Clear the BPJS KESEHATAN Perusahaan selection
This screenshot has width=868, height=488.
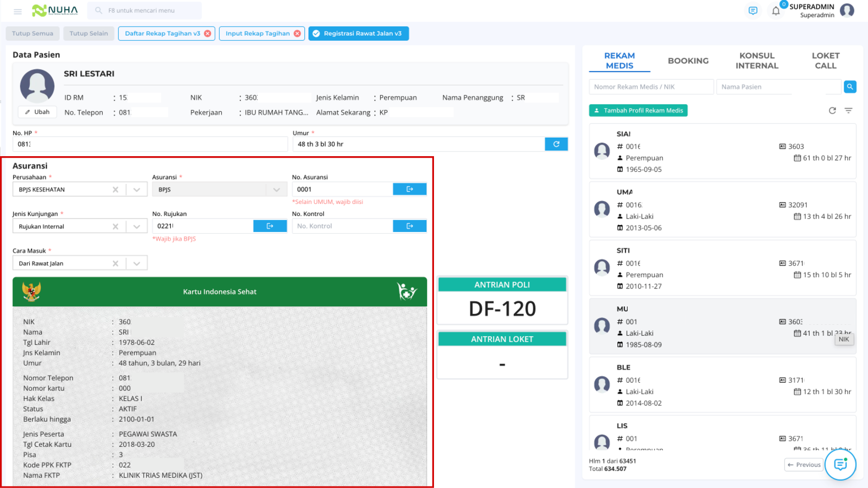(x=116, y=190)
